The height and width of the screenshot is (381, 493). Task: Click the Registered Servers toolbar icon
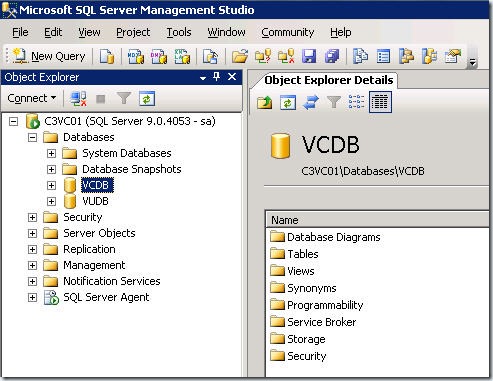[360, 56]
